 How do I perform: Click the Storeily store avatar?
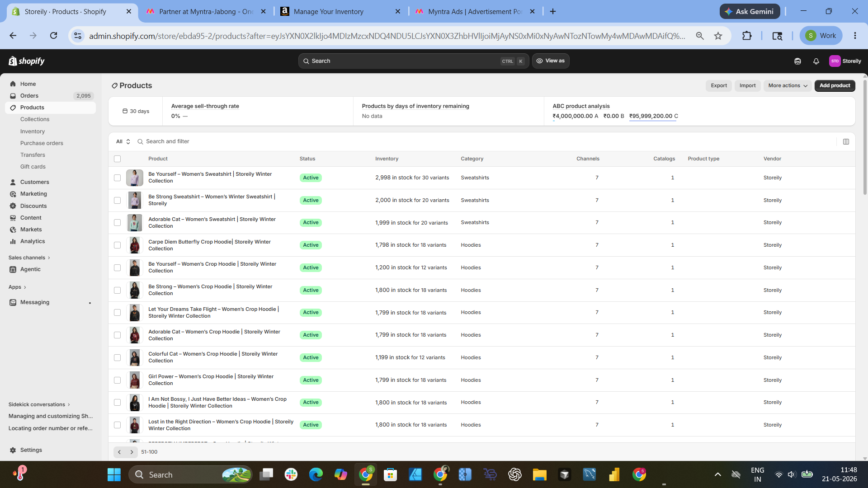click(x=835, y=61)
